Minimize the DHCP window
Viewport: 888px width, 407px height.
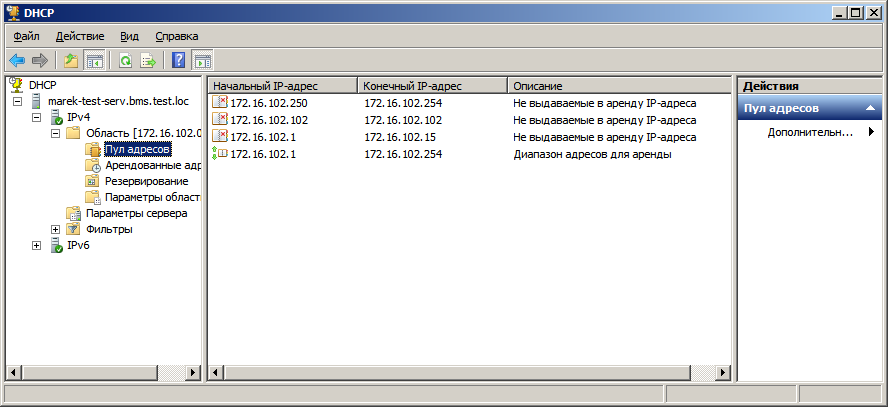pyautogui.click(x=840, y=12)
